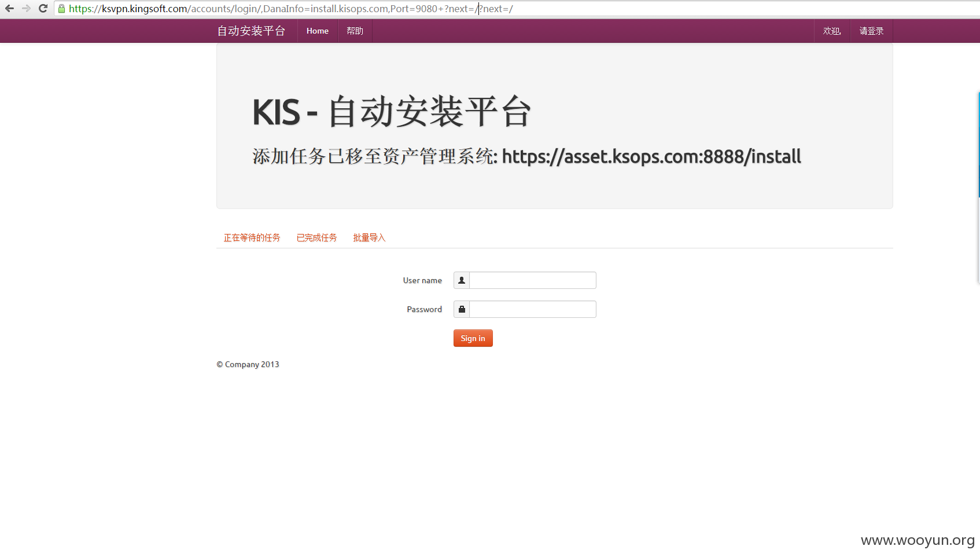Screen dimensions: 980x557
Task: Reload the page with the refresh icon
Action: click(x=43, y=9)
